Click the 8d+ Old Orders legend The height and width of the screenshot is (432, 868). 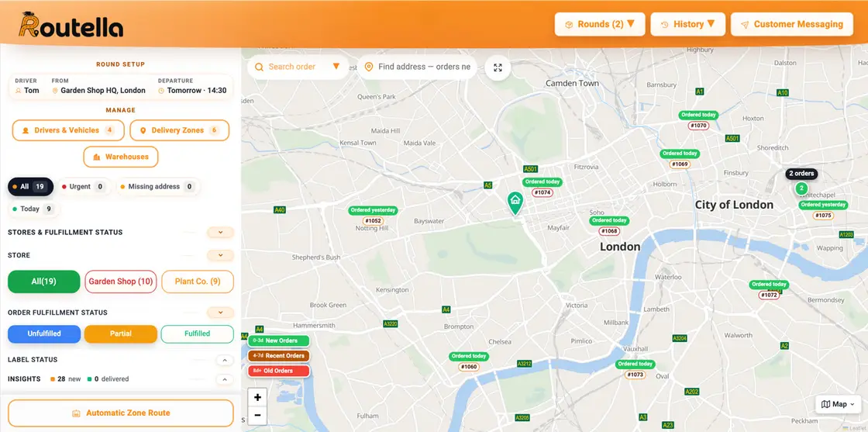point(278,371)
